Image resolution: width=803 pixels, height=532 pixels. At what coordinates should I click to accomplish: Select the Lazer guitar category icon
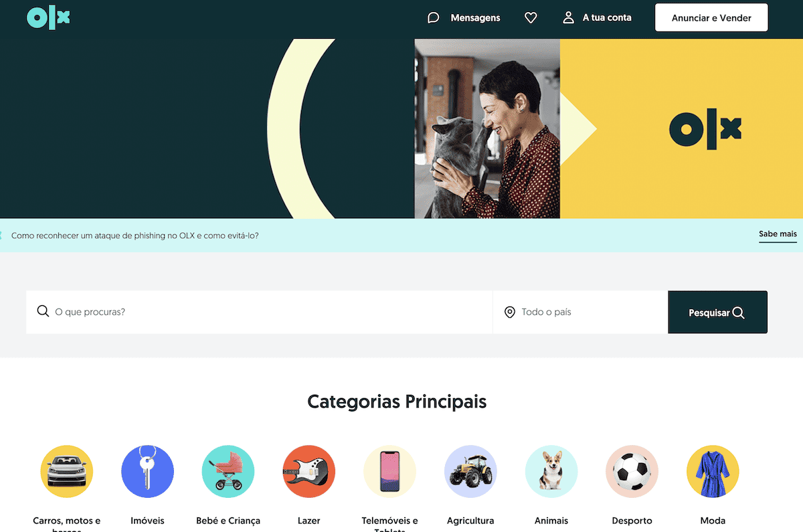pyautogui.click(x=309, y=472)
